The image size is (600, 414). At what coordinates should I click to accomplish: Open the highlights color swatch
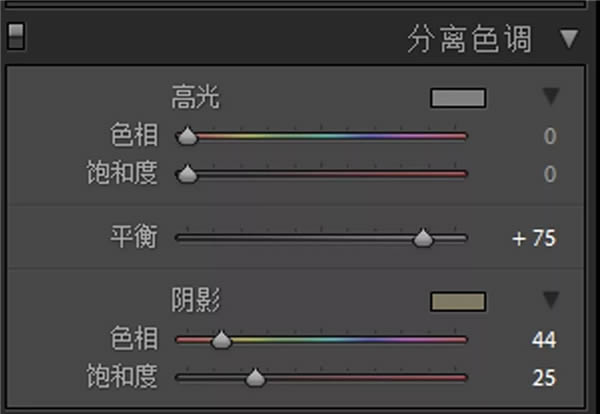tap(457, 98)
